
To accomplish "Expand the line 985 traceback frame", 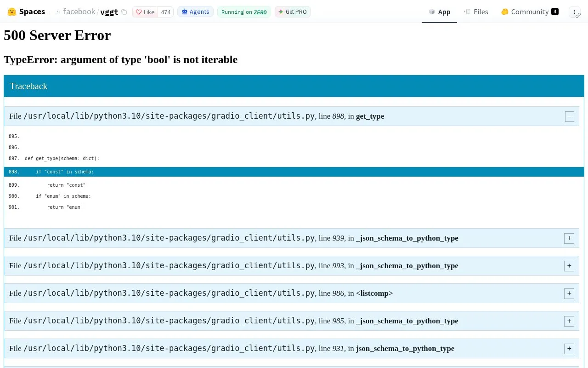I will click(x=569, y=321).
